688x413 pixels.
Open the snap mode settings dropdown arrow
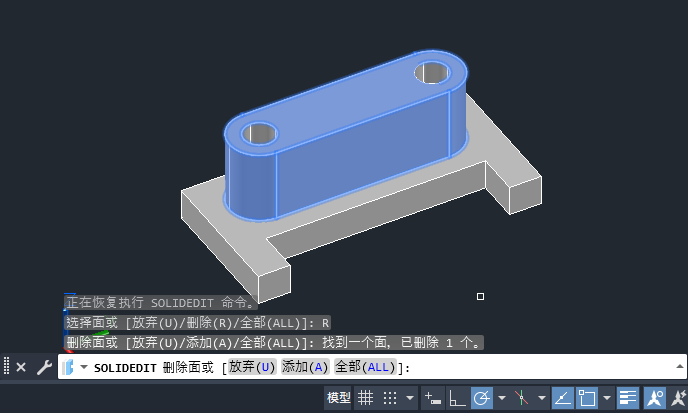tap(410, 398)
